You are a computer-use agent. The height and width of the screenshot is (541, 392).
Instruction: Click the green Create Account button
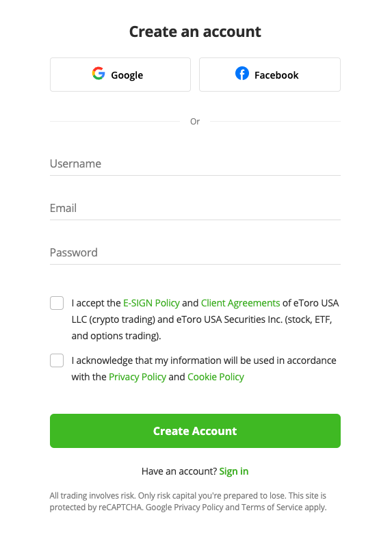(195, 431)
